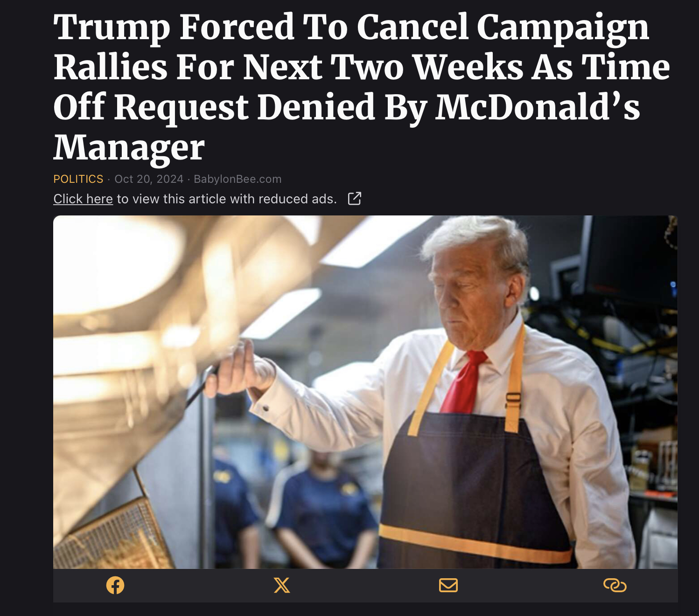699x616 pixels.
Task: Open the POLITICS category link
Action: tap(78, 179)
